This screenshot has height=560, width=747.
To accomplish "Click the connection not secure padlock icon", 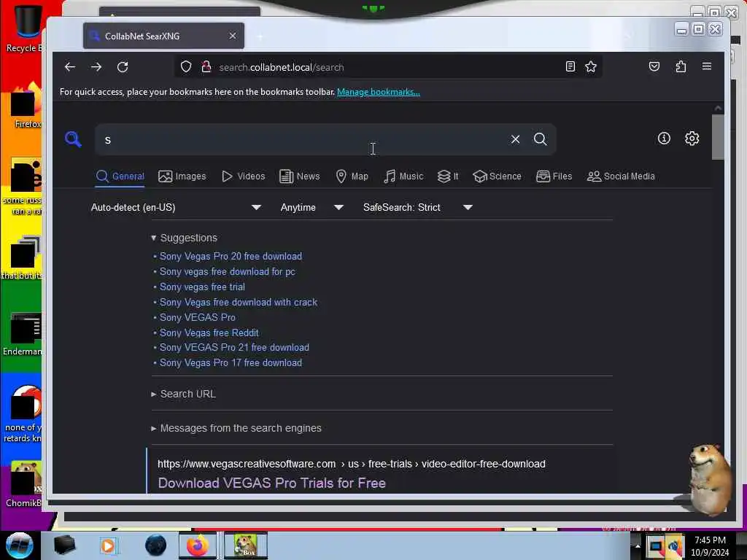I will [x=206, y=67].
